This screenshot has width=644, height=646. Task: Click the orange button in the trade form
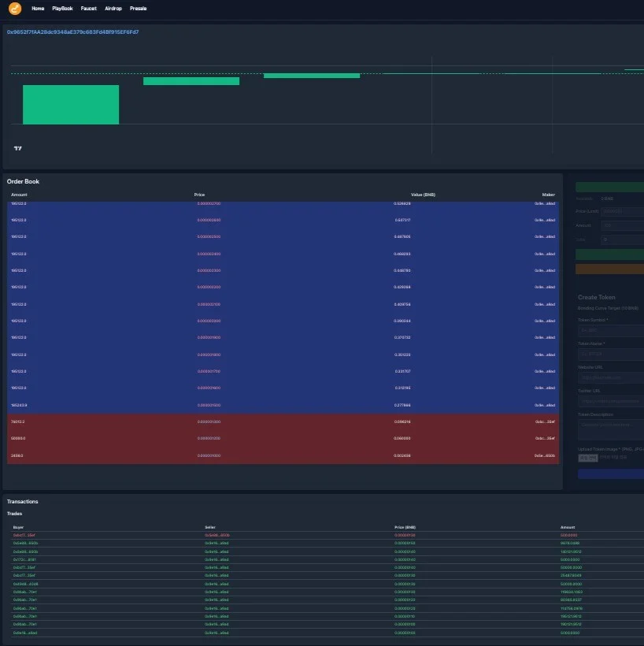coord(609,269)
